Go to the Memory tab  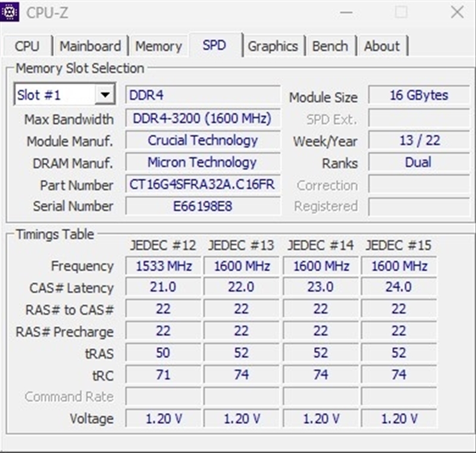pyautogui.click(x=158, y=46)
